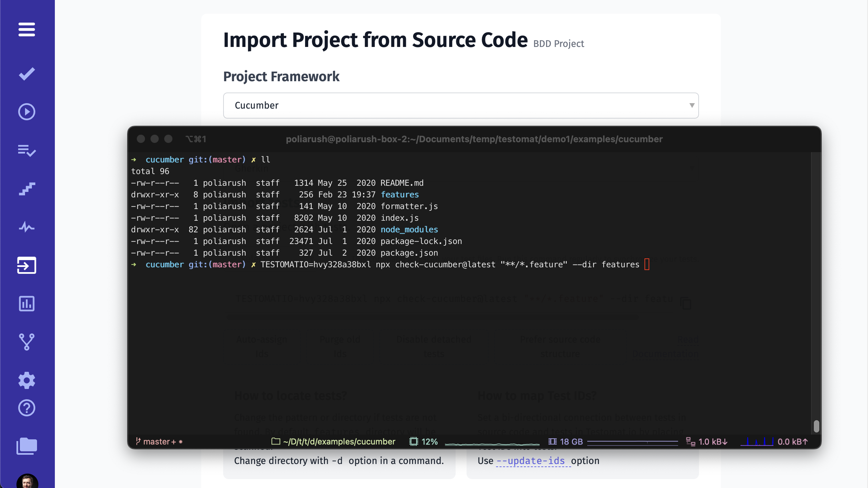This screenshot has width=868, height=488.
Task: Open the Tests checkmark icon in sidebar
Action: 27,74
